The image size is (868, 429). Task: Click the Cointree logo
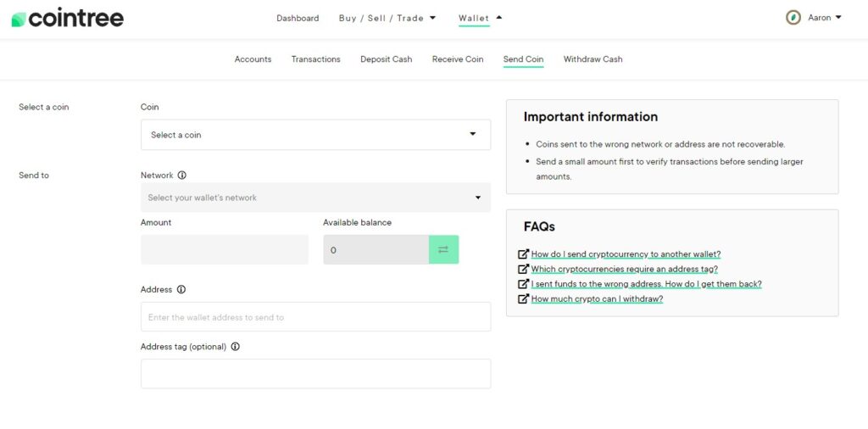[x=68, y=19]
